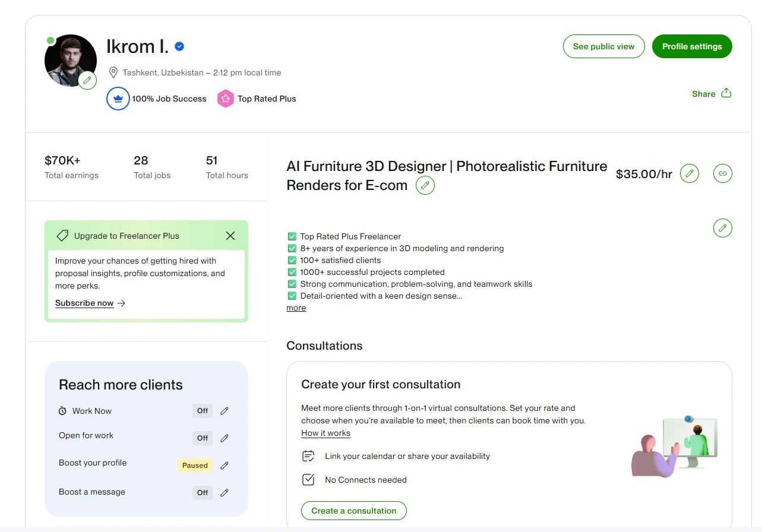
Task: Click the Ikrom I. profile name
Action: pyautogui.click(x=137, y=46)
